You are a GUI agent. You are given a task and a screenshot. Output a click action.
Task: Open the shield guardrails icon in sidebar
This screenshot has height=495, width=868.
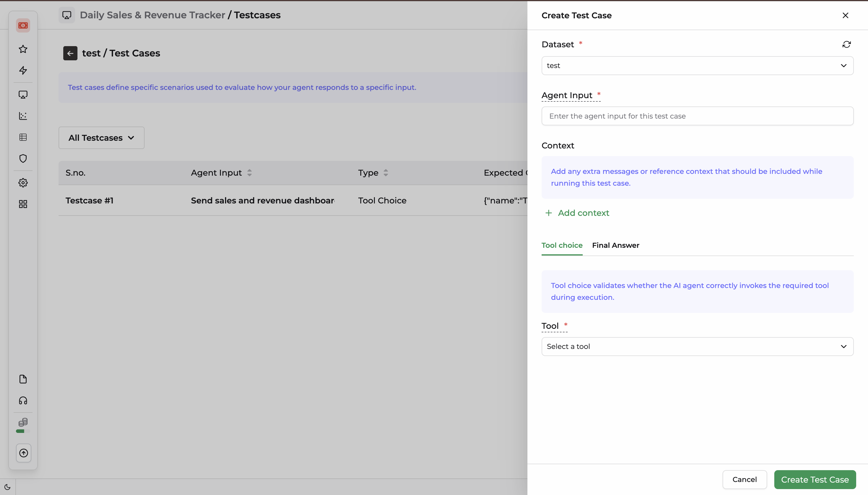coord(23,158)
